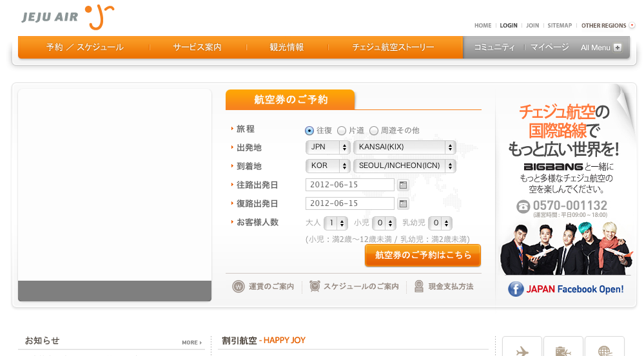
Task: Click the cash payment method icon
Action: (418, 286)
